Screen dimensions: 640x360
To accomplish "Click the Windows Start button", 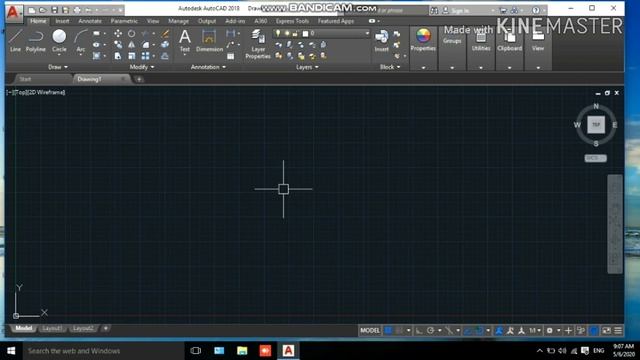I will [x=11, y=351].
